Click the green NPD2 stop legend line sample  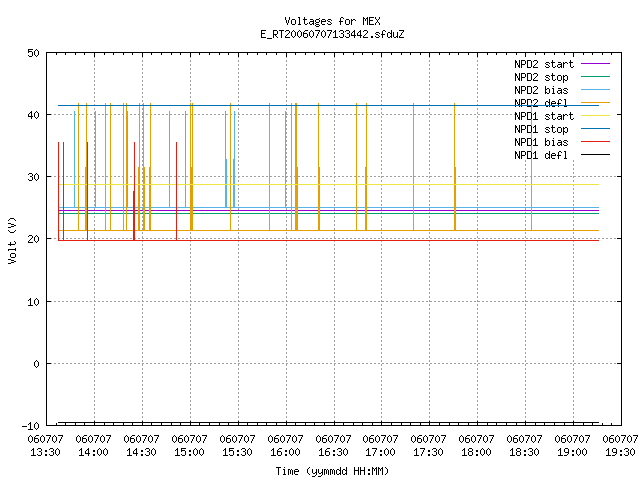pos(595,77)
